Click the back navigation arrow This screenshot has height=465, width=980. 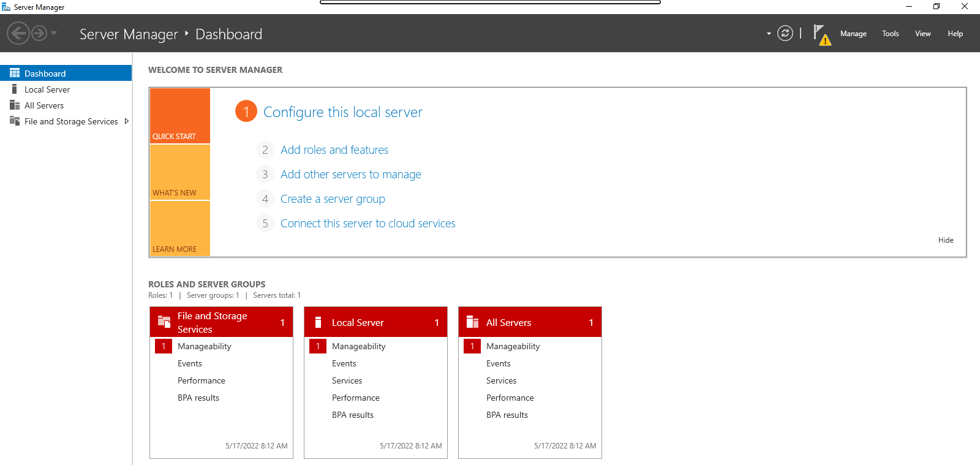tap(18, 33)
